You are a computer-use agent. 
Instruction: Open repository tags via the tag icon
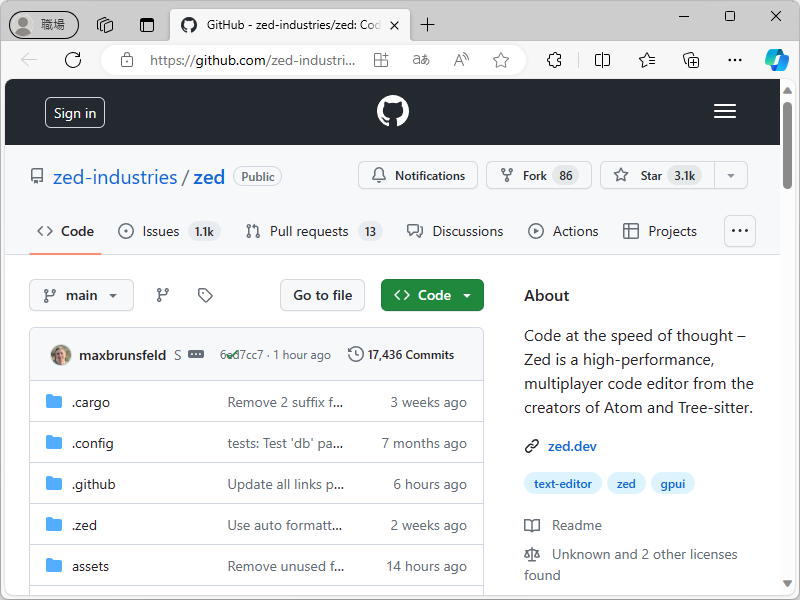pyautogui.click(x=205, y=295)
